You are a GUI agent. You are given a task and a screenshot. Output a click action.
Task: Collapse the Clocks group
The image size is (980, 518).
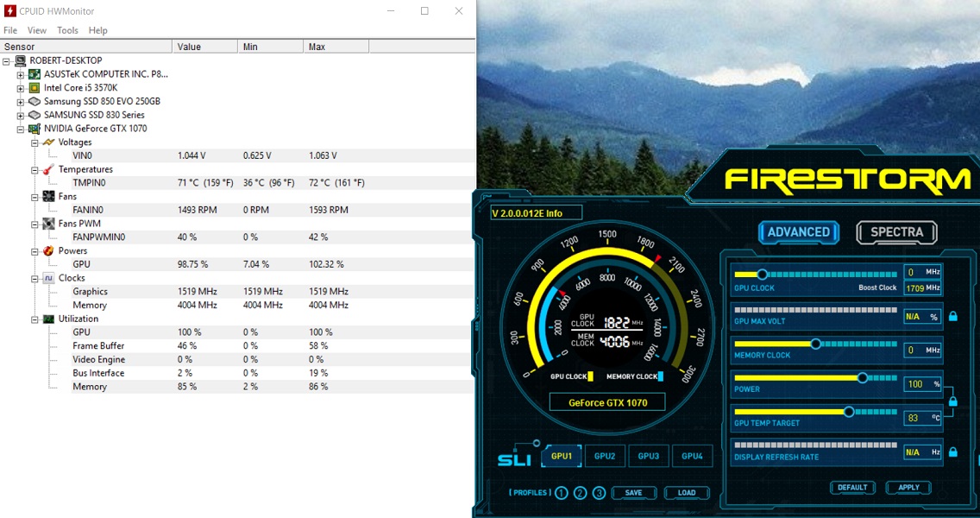(35, 279)
